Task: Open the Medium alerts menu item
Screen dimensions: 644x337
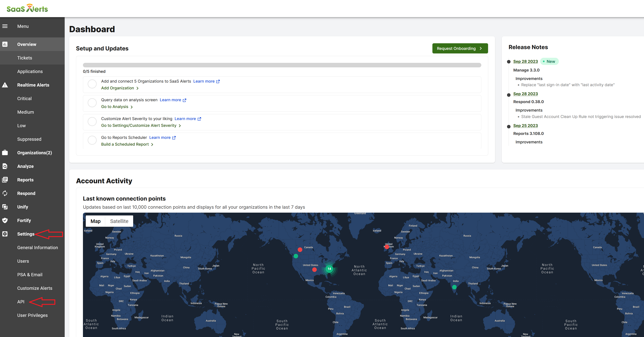Action: 32,112
